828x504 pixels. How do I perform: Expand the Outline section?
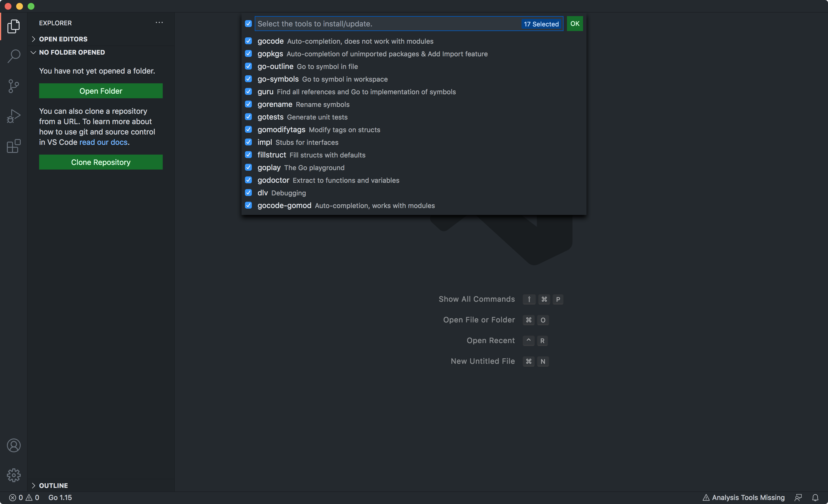[53, 486]
